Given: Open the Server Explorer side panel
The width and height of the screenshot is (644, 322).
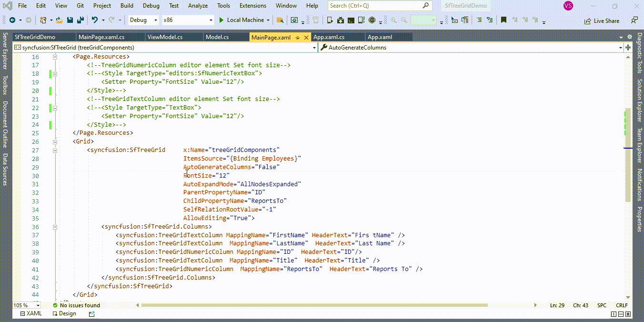Looking at the screenshot, I should 4,52.
